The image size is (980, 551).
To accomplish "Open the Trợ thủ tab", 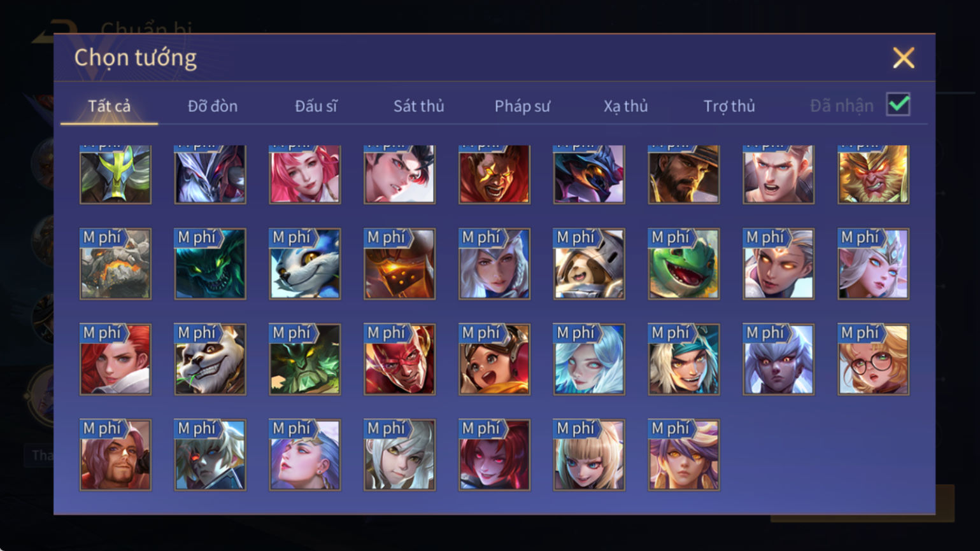I will (x=729, y=106).
